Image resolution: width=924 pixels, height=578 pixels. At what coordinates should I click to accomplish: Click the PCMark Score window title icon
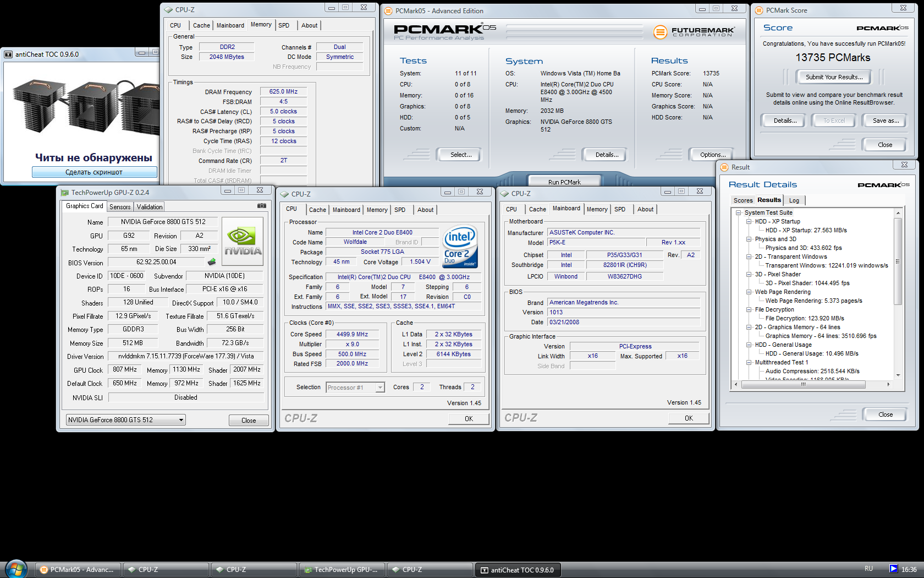(759, 10)
